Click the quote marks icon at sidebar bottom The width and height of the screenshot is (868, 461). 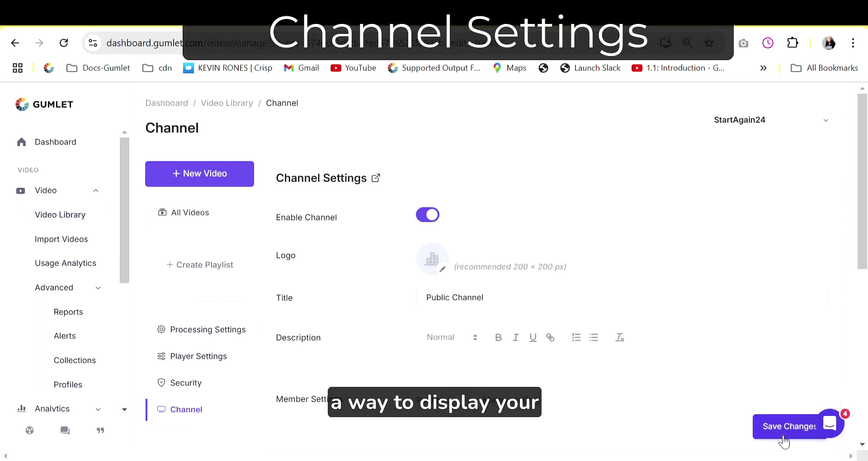(100, 430)
